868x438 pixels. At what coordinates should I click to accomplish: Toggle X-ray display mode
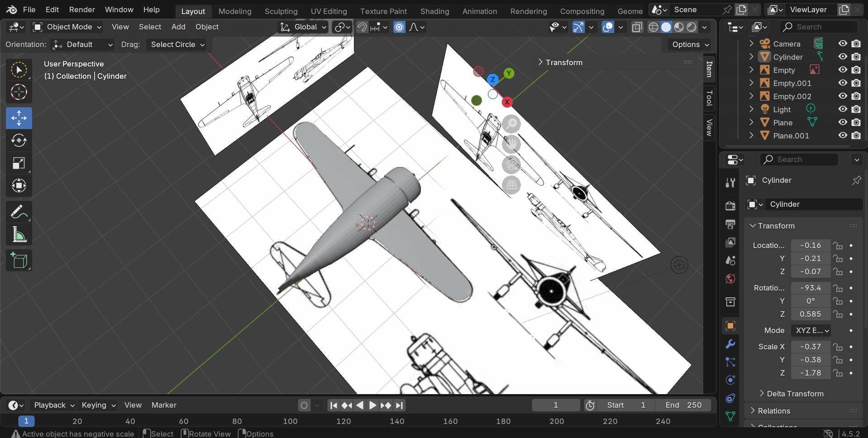pos(637,27)
